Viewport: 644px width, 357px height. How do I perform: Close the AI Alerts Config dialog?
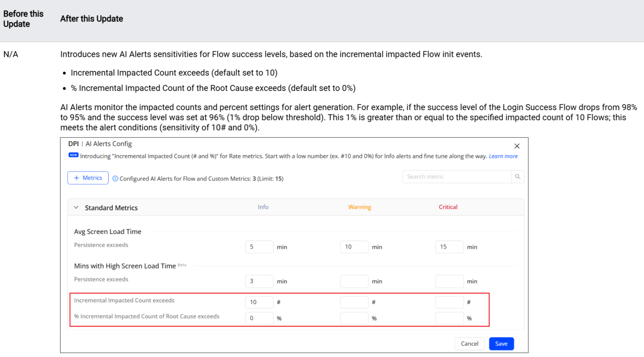click(x=516, y=146)
